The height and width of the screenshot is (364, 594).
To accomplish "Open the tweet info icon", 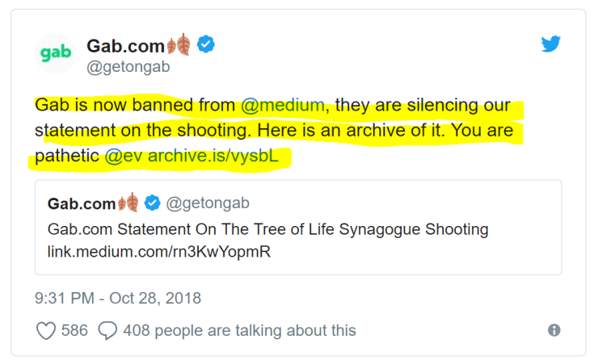I will [554, 330].
